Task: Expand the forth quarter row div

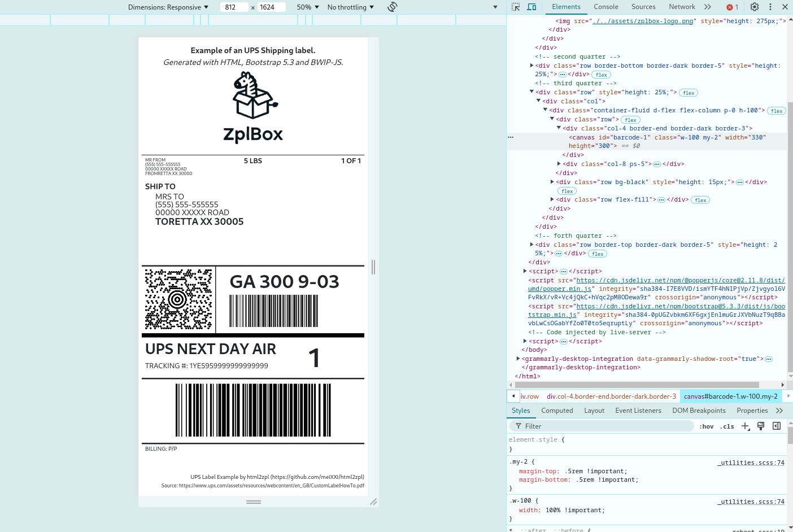Action: (531, 245)
